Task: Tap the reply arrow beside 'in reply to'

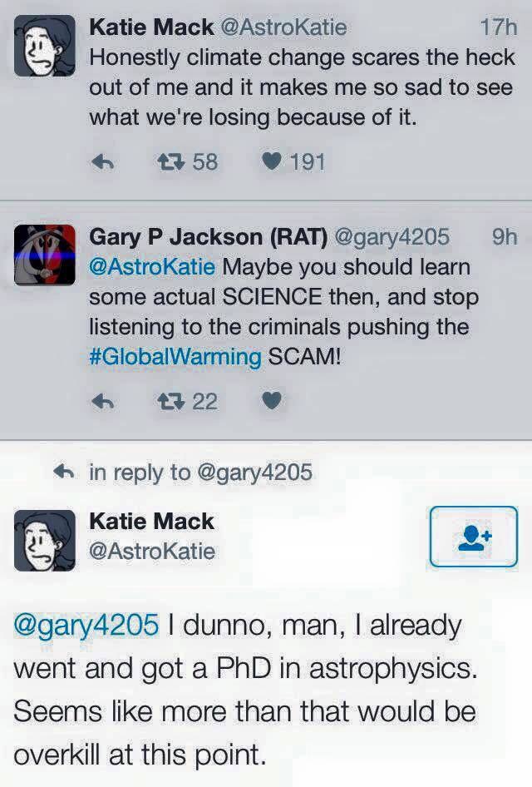Action: point(64,473)
